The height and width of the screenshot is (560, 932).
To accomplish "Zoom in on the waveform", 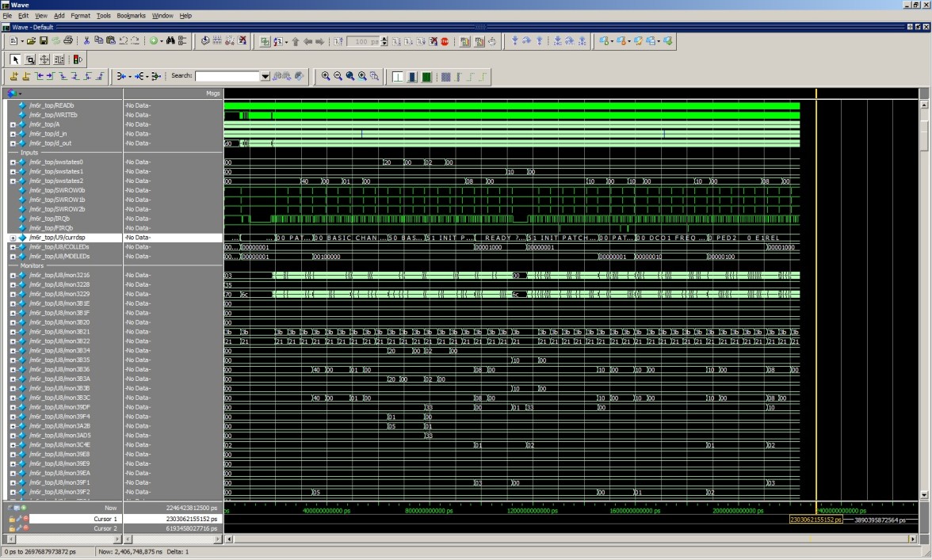I will pyautogui.click(x=326, y=76).
